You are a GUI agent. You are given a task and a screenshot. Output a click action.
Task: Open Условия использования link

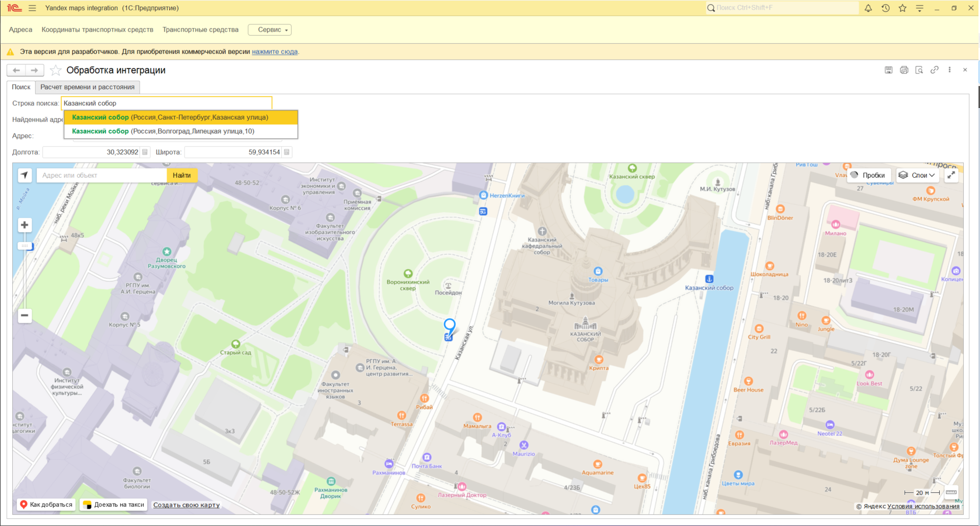point(923,506)
